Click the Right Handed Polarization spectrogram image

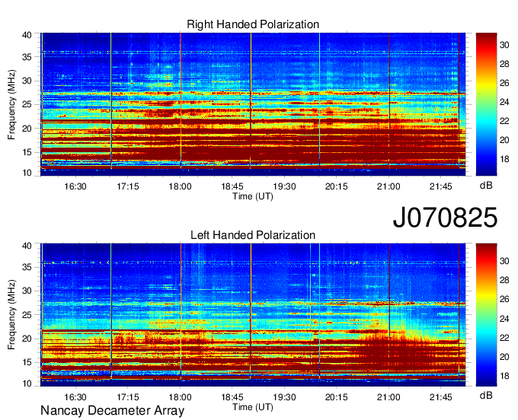point(253,104)
